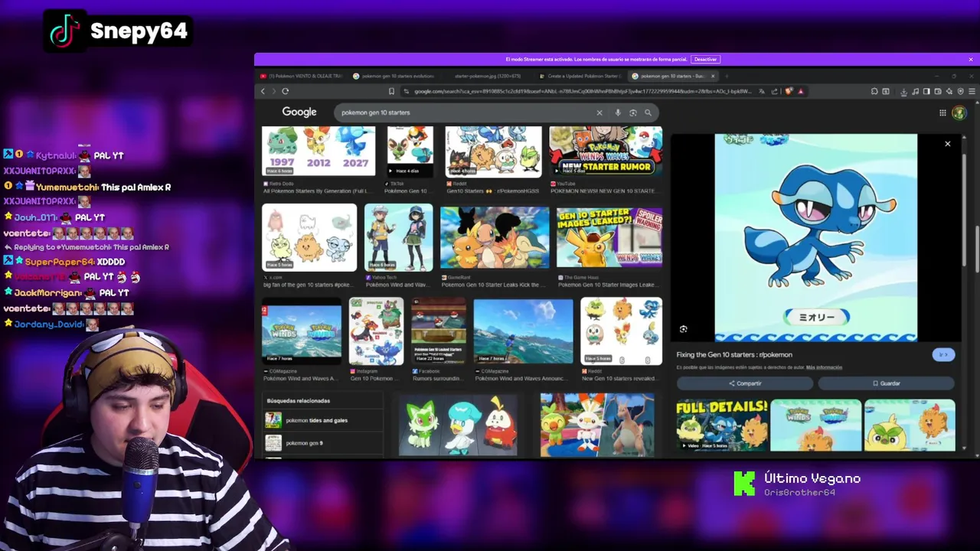
Task: Click the 'Búsquedas relacionadas' heading
Action: tap(299, 400)
